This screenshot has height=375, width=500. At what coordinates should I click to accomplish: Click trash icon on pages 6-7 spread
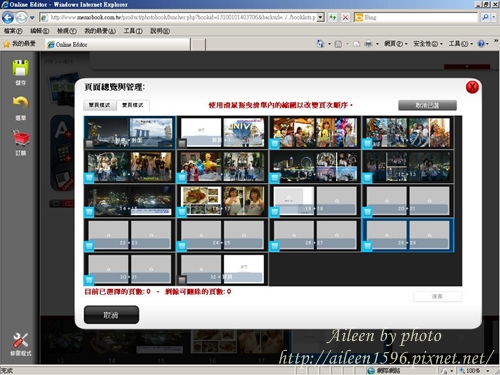(x=89, y=178)
